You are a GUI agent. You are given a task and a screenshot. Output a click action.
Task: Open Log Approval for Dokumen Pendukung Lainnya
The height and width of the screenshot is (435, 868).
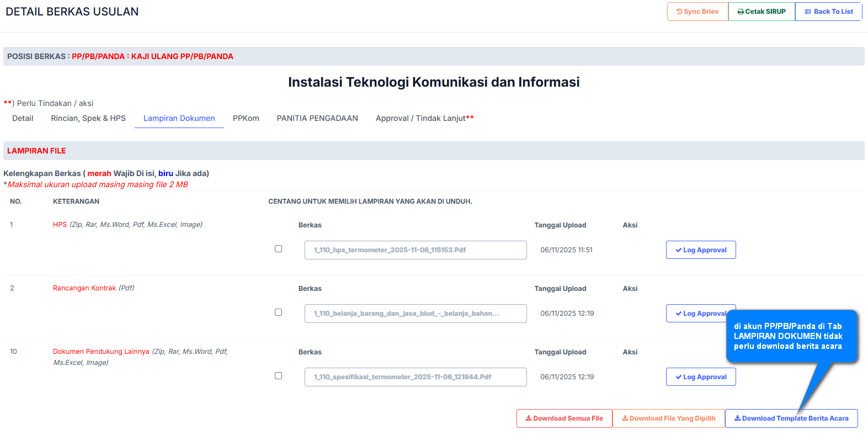pos(701,377)
